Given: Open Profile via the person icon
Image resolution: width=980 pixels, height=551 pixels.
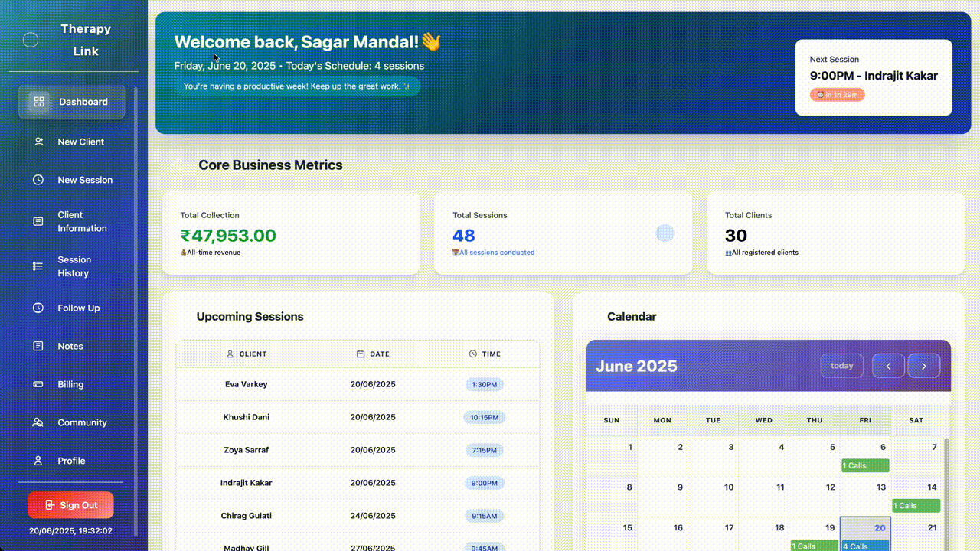Looking at the screenshot, I should tap(38, 461).
